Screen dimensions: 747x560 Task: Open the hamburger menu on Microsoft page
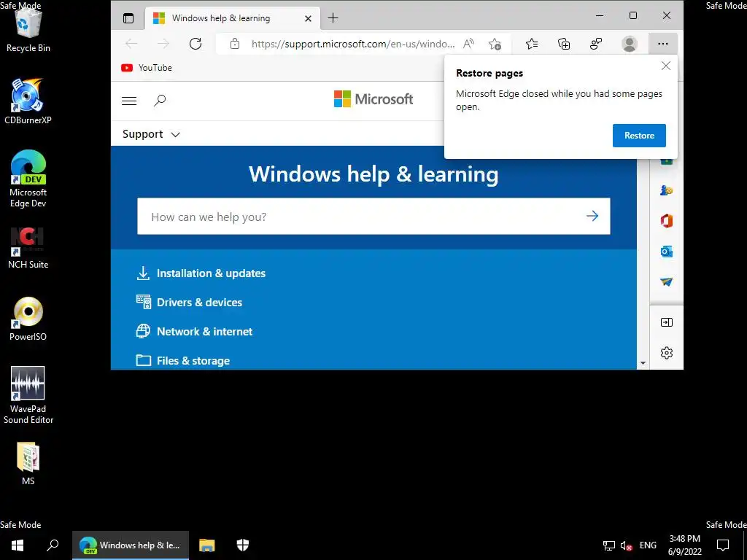point(129,101)
